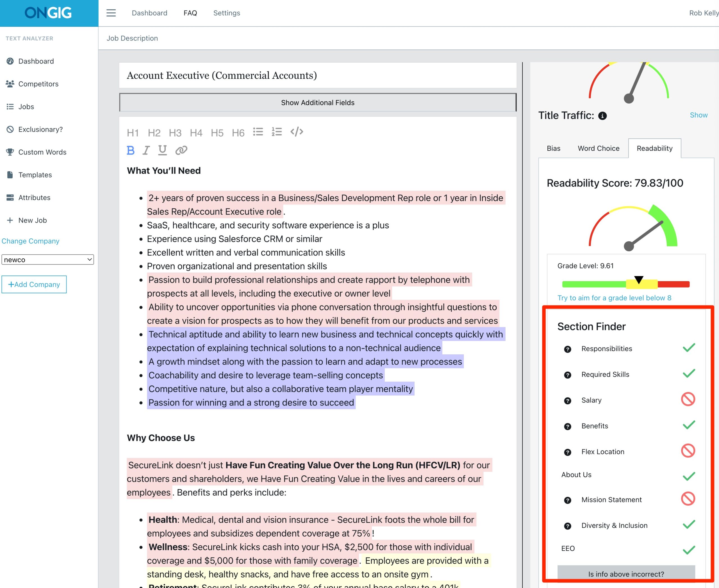This screenshot has width=719, height=588.
Task: Open FAQ in top navigation
Action: [x=190, y=13]
